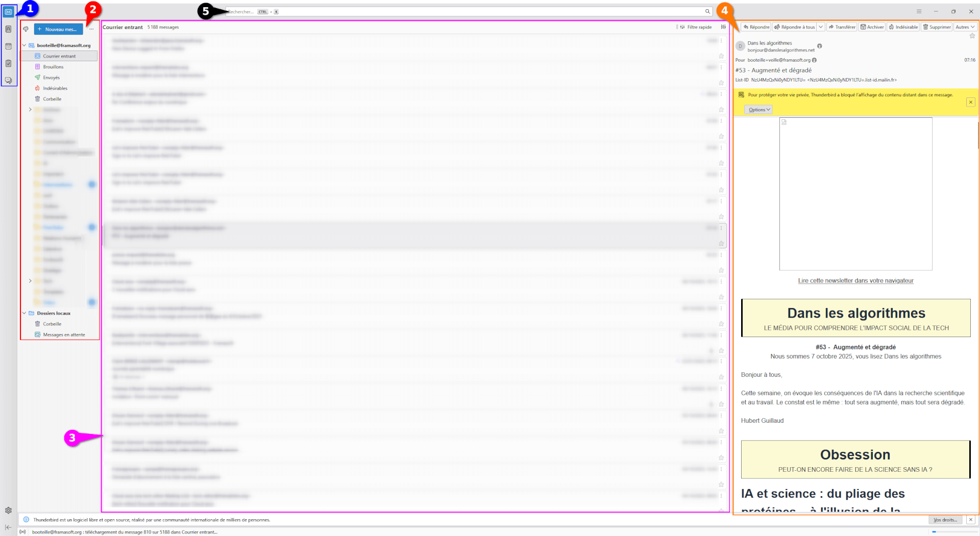
Task: Open the Indésirables folder
Action: click(55, 88)
